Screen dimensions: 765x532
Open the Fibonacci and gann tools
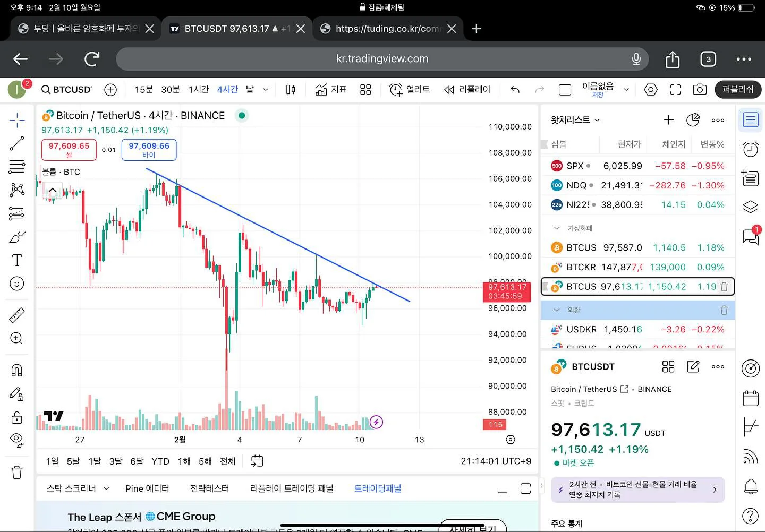(x=17, y=167)
